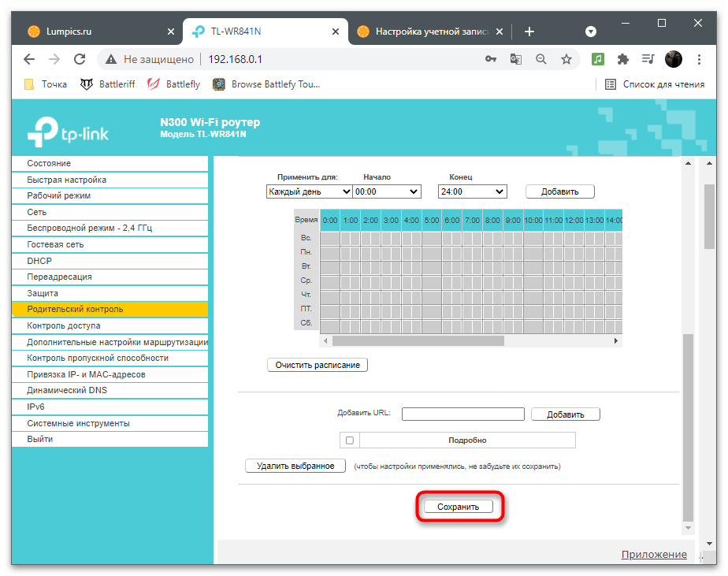Open Переадресация menu item
This screenshot has height=576, width=728.
pyautogui.click(x=110, y=277)
